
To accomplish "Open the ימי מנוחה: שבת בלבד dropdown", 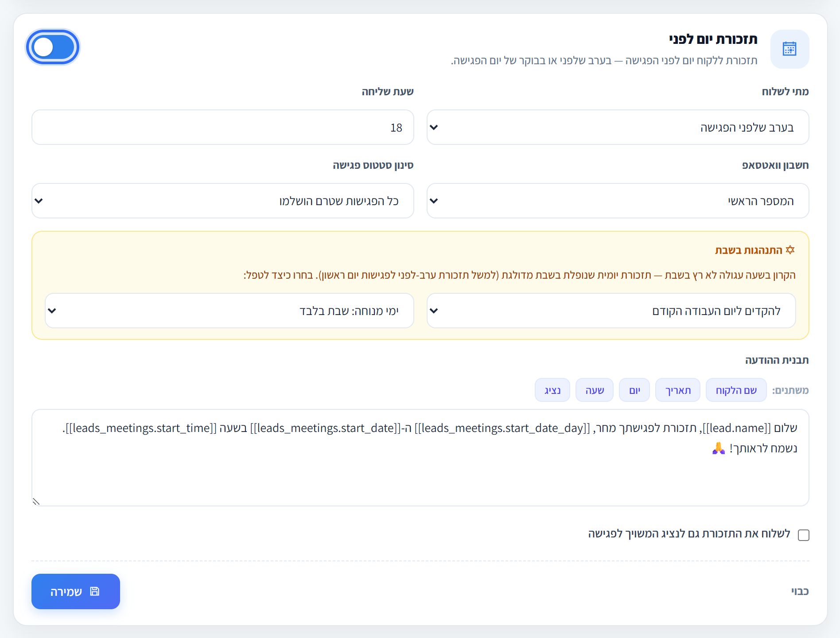I will coord(229,311).
